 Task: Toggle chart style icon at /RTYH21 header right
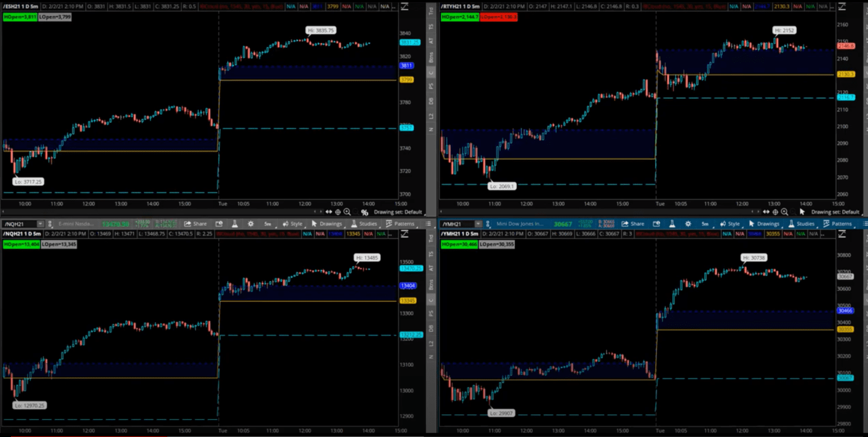click(842, 7)
